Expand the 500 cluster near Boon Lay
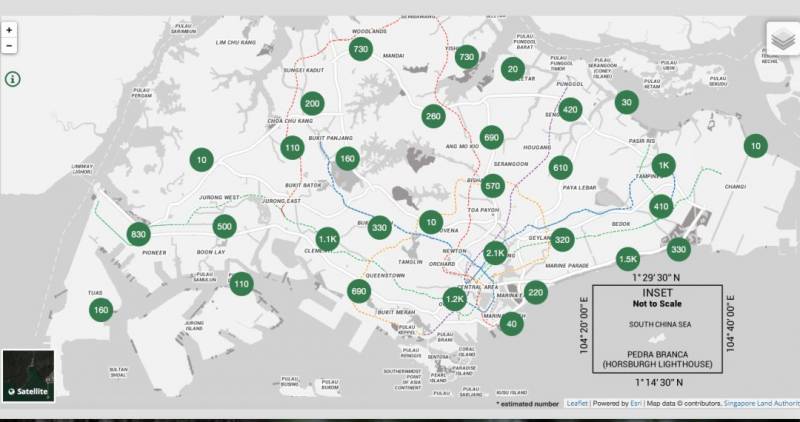This screenshot has width=800, height=422. pos(224,226)
